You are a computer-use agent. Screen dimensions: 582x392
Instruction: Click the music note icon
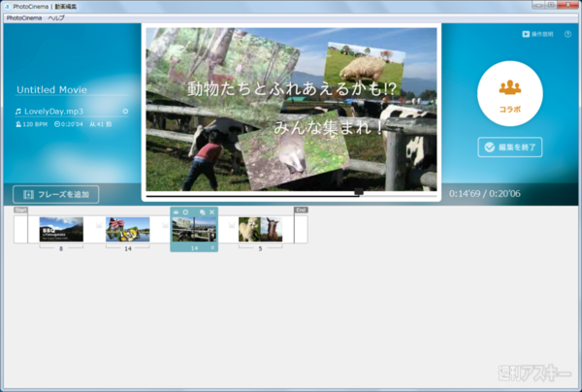[18, 112]
